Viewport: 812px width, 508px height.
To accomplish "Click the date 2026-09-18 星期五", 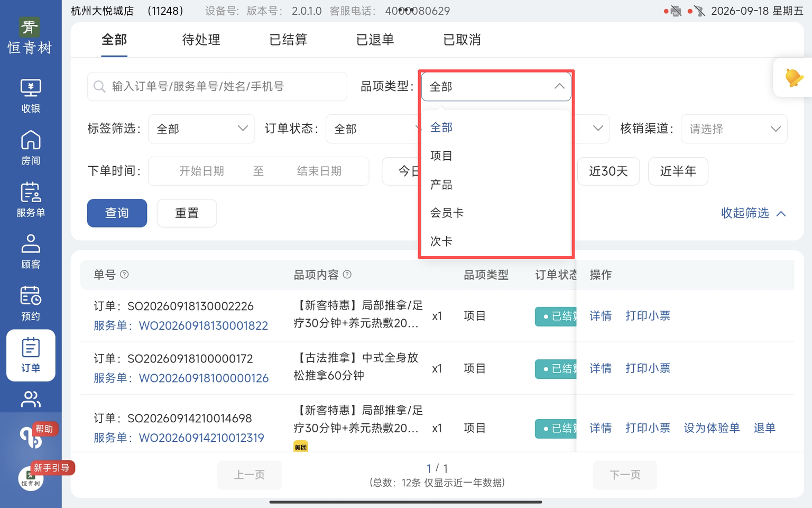I will click(x=757, y=11).
